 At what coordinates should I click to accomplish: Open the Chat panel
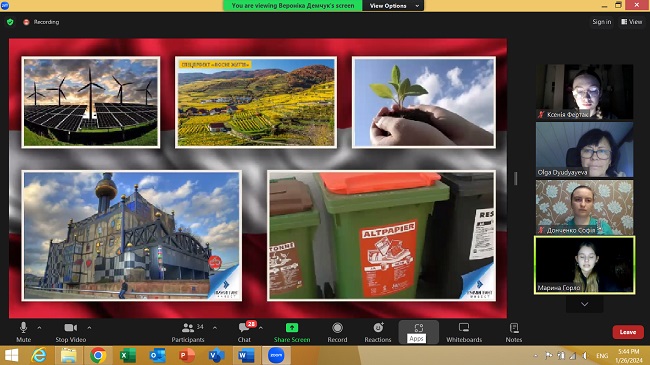tap(244, 332)
